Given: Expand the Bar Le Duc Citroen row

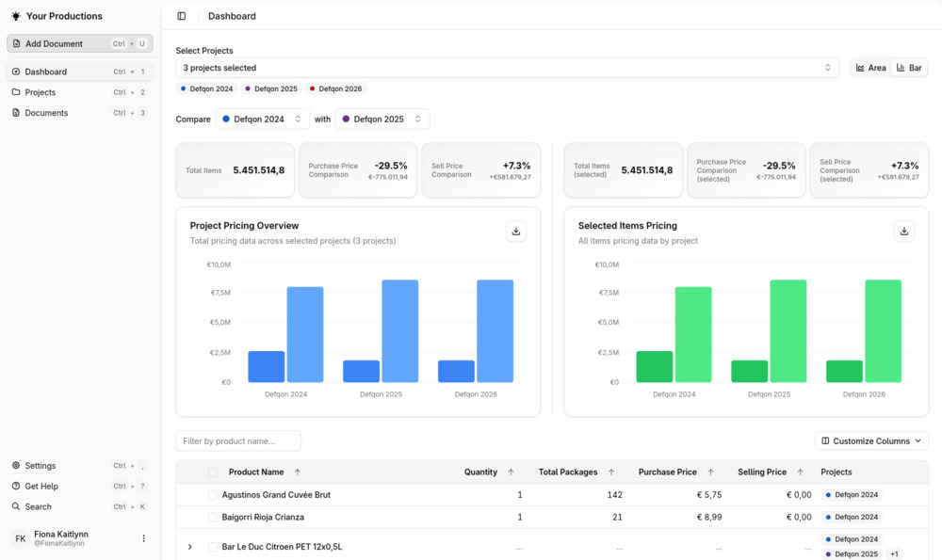Looking at the screenshot, I should [x=190, y=547].
